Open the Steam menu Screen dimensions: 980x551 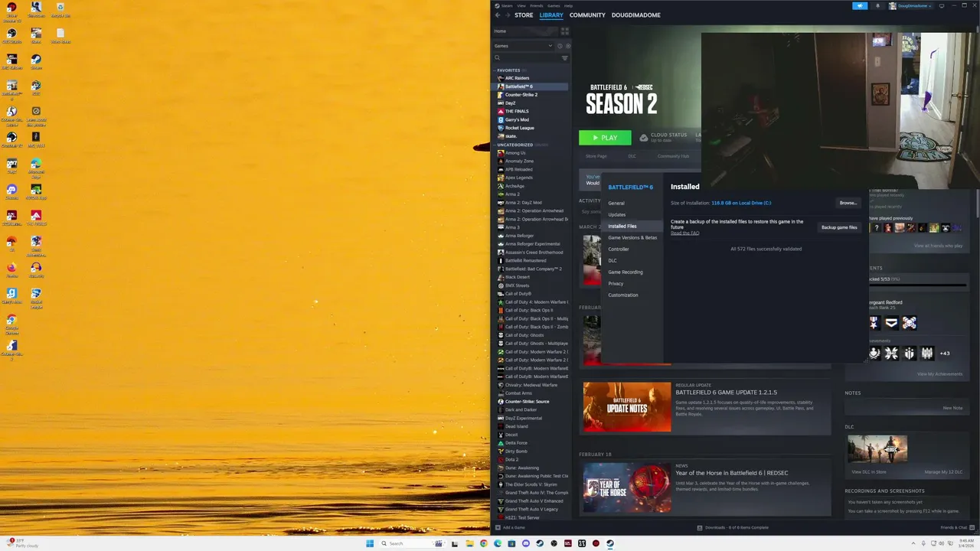(x=507, y=5)
